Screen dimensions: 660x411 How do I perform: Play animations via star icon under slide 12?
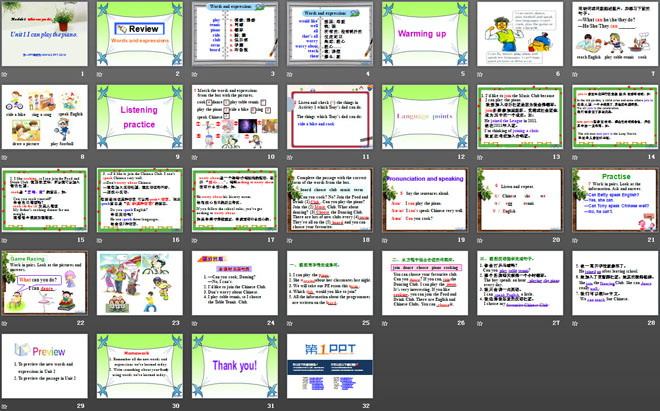pyautogui.click(x=385, y=157)
